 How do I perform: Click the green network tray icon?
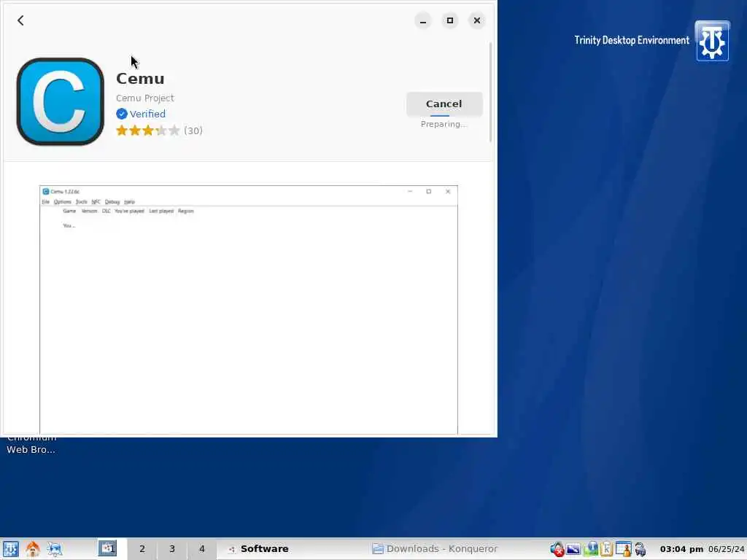click(591, 549)
